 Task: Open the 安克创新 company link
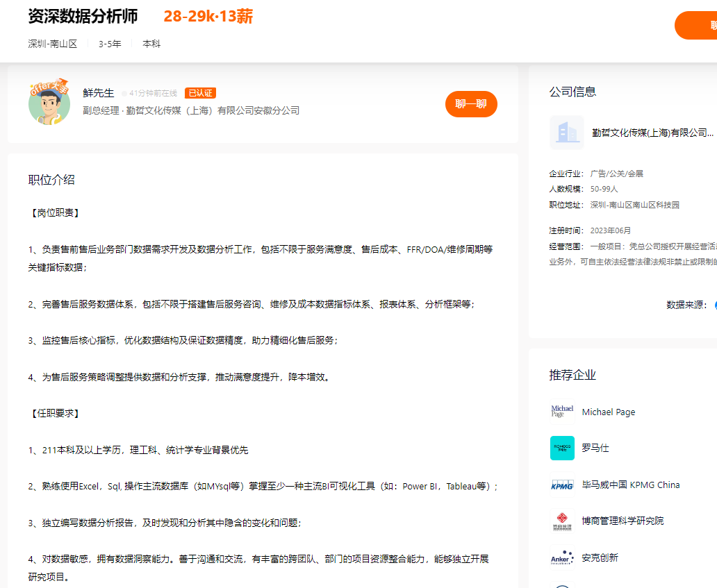(x=600, y=557)
